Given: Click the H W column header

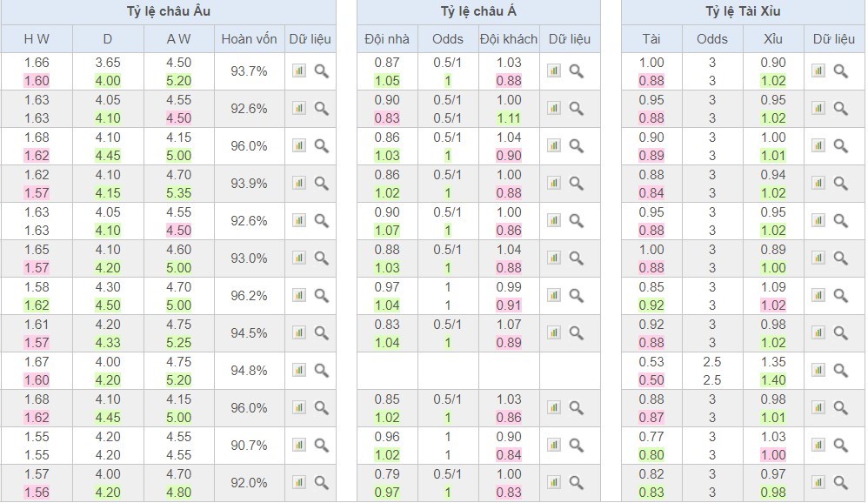Looking at the screenshot, I should click(x=37, y=39).
